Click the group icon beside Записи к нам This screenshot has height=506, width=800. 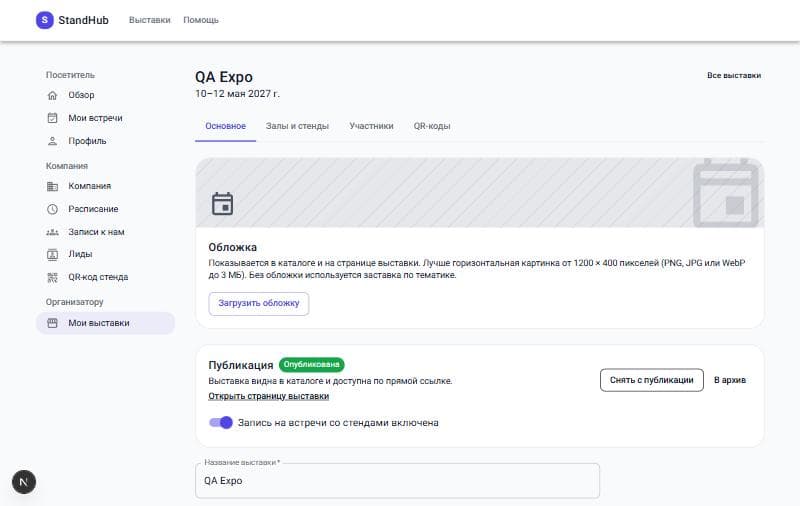pos(53,232)
